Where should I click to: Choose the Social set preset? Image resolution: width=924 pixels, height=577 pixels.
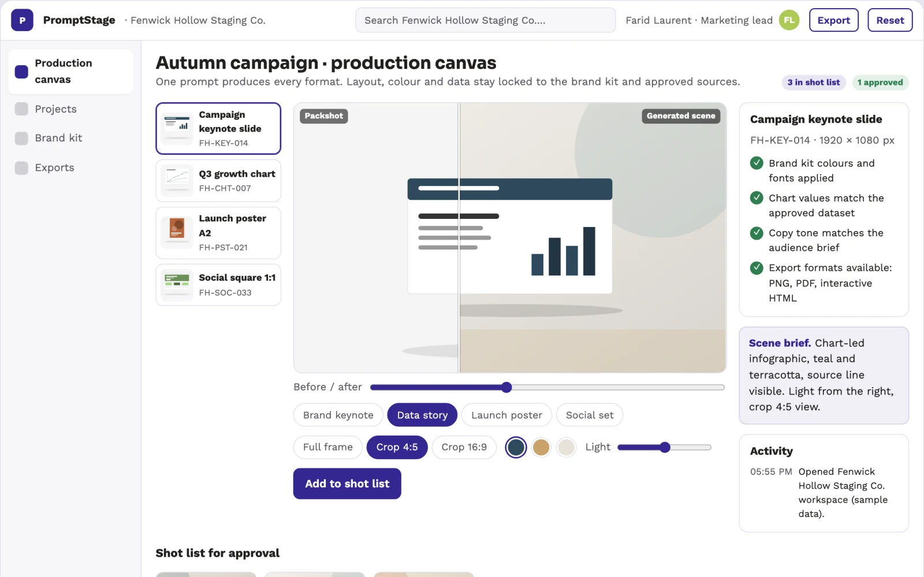click(590, 415)
